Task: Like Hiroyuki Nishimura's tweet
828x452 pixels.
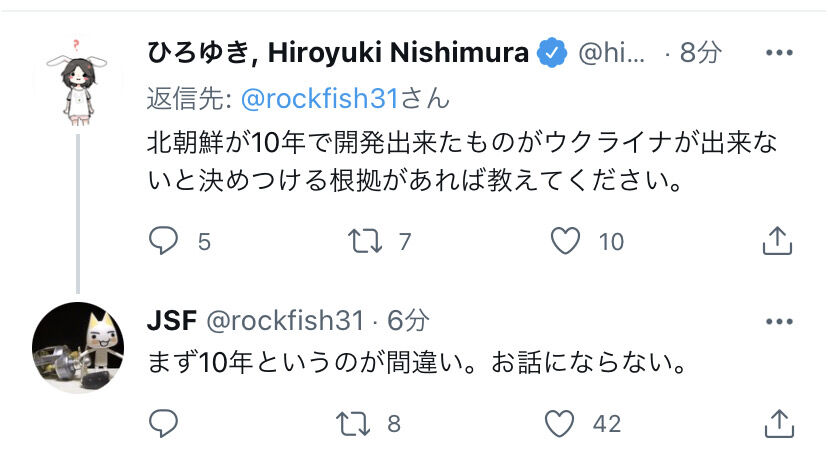Action: [567, 240]
